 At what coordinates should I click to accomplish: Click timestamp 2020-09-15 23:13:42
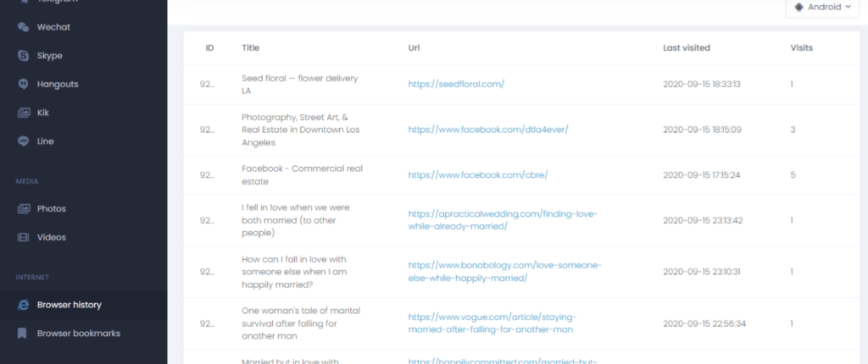(703, 220)
